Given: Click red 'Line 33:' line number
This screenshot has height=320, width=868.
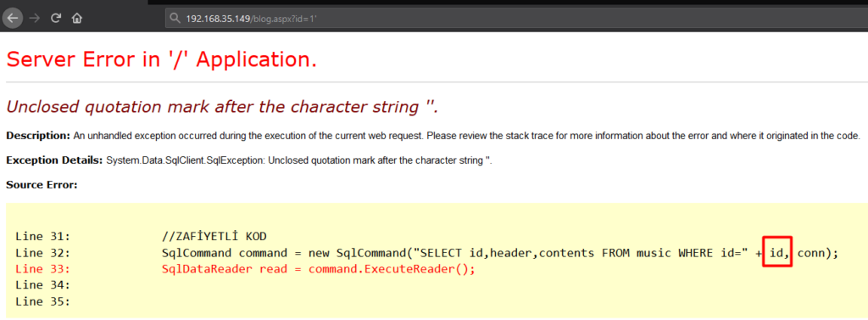Looking at the screenshot, I should 42,270.
